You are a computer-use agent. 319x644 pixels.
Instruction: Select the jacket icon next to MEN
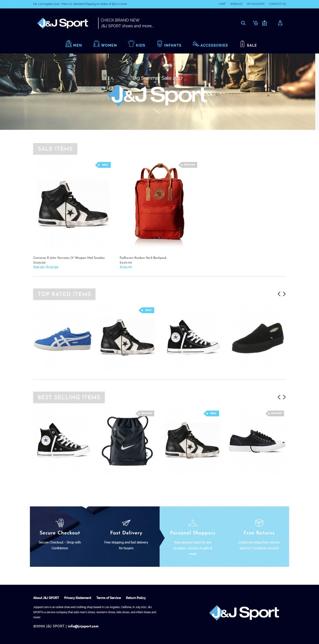click(x=69, y=44)
